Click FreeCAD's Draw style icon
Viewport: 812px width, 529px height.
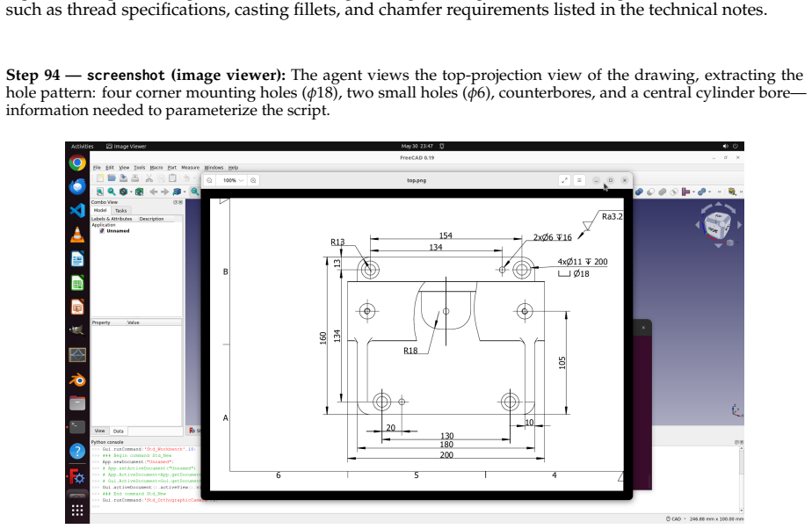[x=123, y=192]
